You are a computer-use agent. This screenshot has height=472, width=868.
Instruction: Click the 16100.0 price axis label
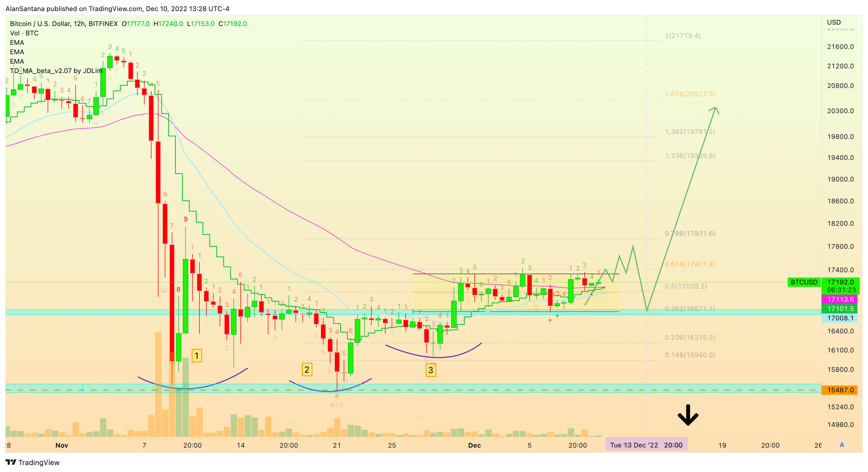[840, 350]
